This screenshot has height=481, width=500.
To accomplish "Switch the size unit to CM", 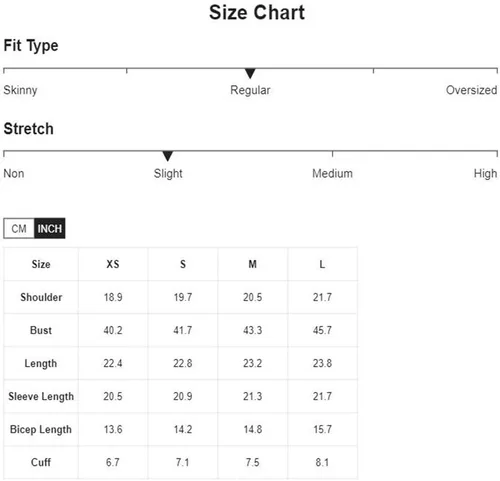I will coord(19,229).
